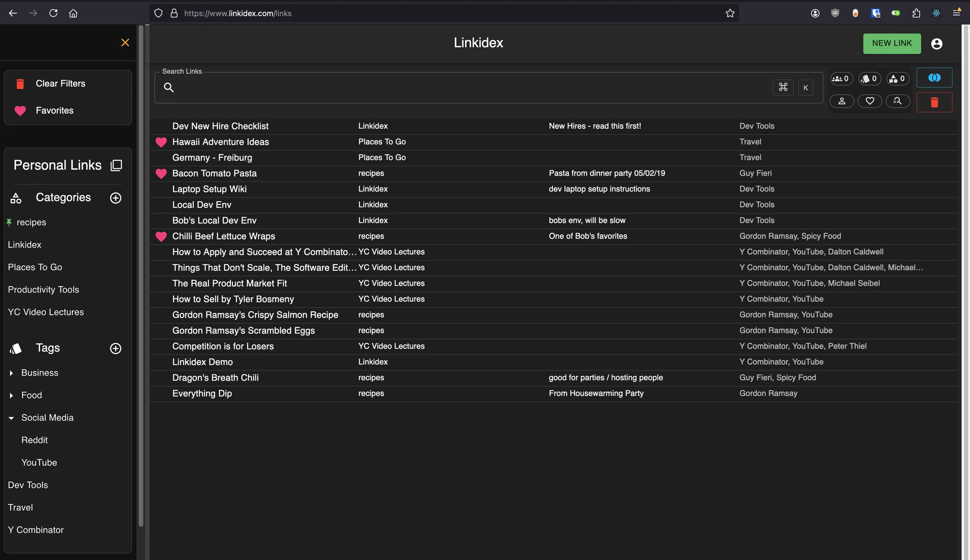Image resolution: width=970 pixels, height=560 pixels.
Task: Add a new tag with plus icon
Action: 116,348
